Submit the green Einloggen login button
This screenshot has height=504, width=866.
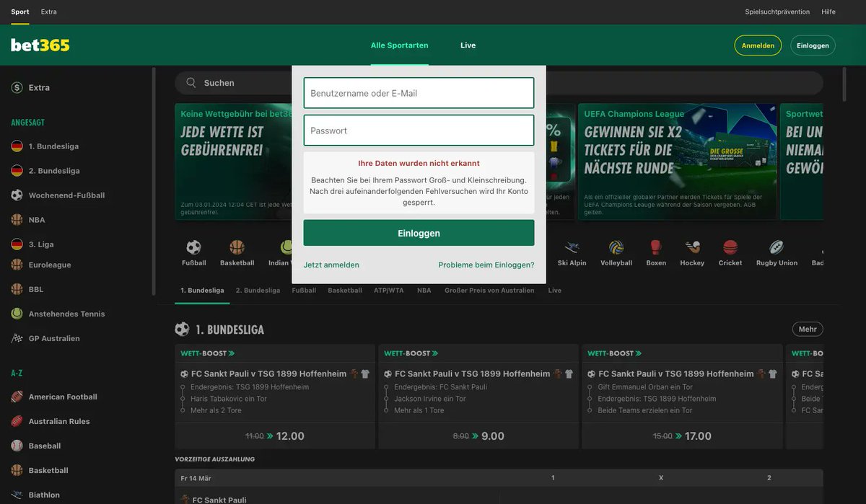point(419,233)
